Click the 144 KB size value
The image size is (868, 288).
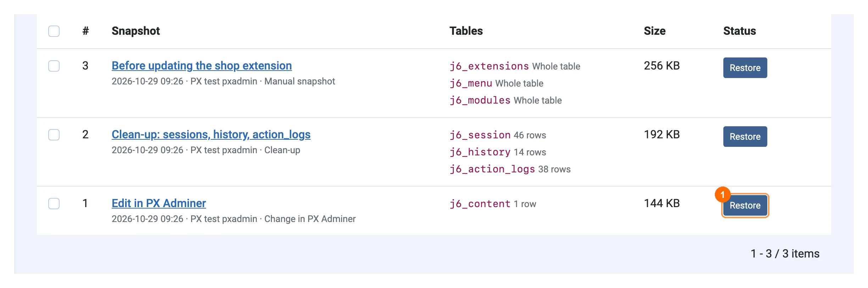pyautogui.click(x=662, y=203)
